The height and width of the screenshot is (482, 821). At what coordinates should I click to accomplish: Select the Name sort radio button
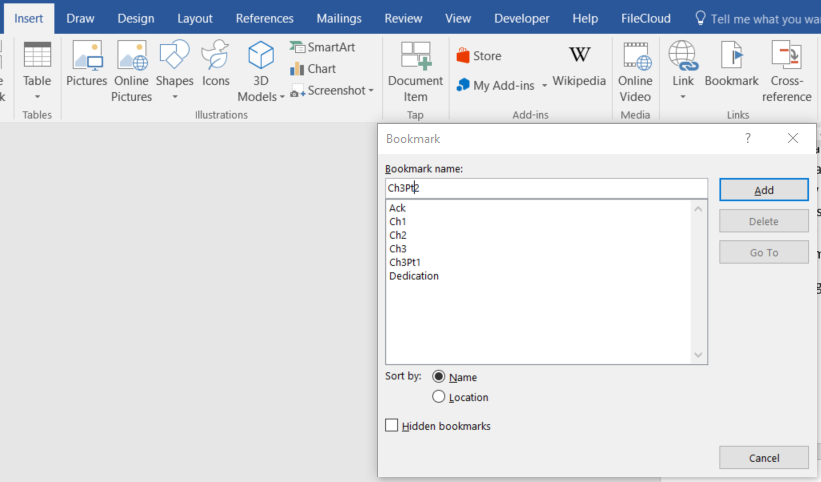coord(439,377)
